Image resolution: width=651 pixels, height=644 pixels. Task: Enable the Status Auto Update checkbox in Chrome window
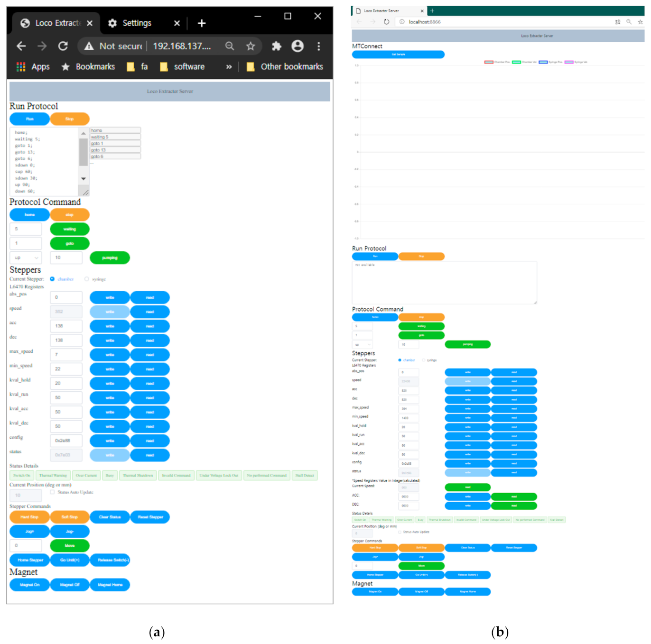(52, 492)
